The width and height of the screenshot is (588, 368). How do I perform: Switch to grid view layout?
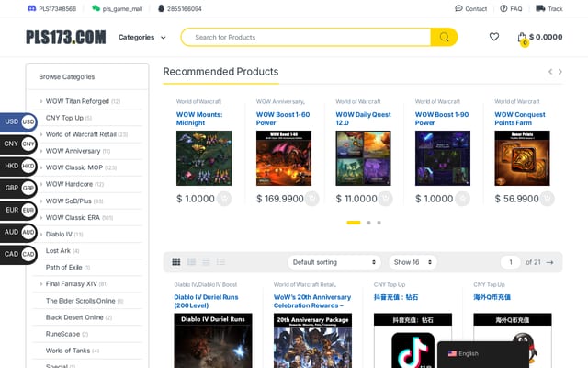point(176,261)
